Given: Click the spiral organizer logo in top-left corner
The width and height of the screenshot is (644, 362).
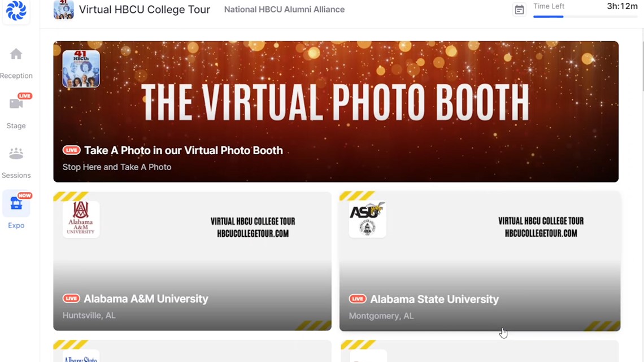Looking at the screenshot, I should (16, 11).
